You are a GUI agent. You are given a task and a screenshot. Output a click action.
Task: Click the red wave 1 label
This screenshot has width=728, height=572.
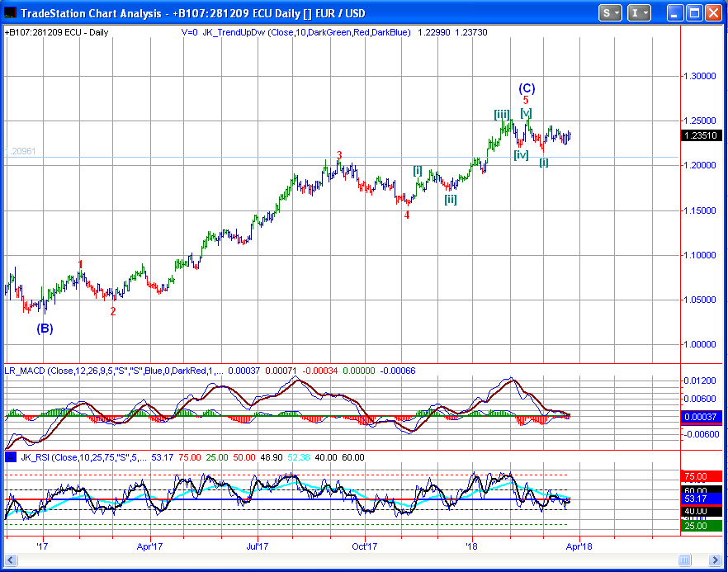(80, 265)
